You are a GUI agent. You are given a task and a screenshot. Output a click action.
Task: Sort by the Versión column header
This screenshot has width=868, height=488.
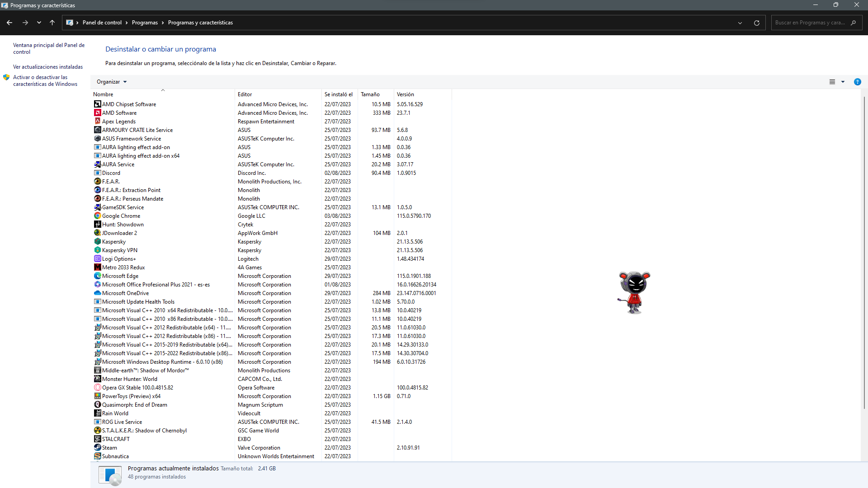423,94
